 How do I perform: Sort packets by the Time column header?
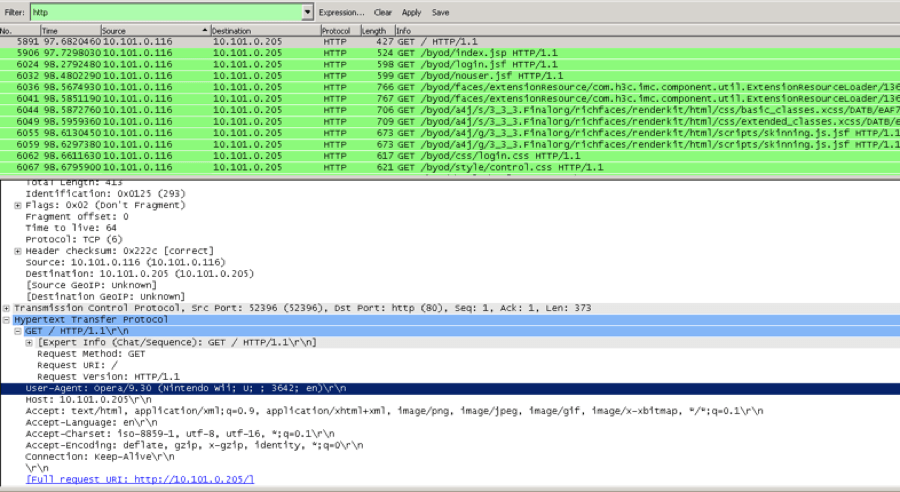pyautogui.click(x=68, y=31)
